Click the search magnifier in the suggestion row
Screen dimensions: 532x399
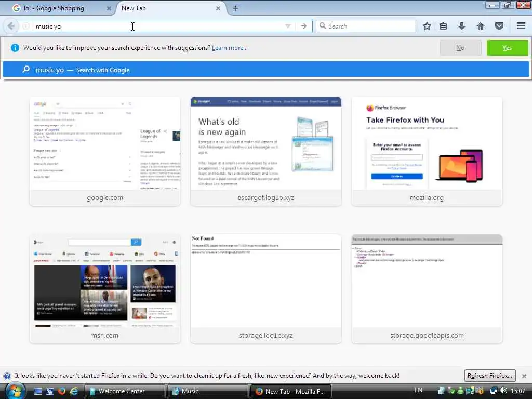click(26, 69)
